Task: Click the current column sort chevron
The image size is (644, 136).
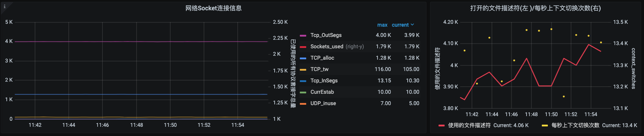Action: (x=412, y=25)
